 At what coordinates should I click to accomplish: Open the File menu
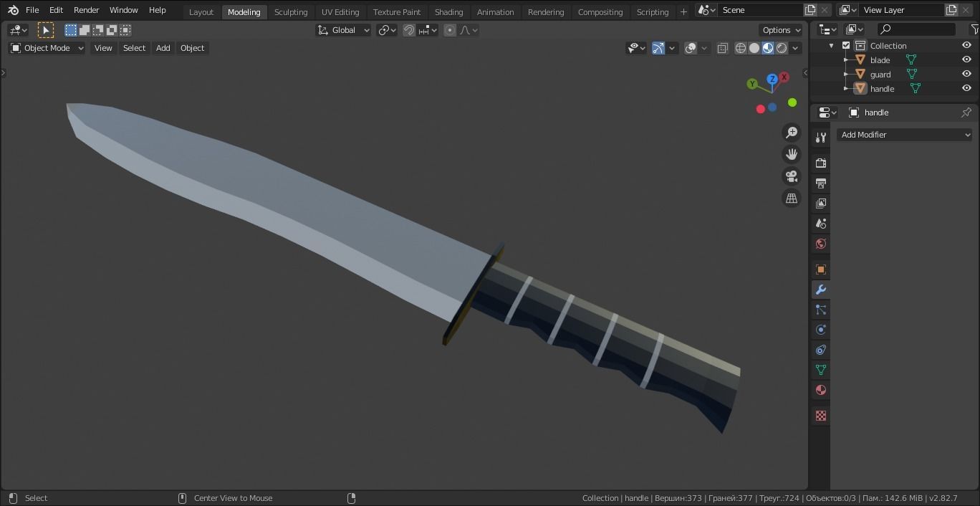pyautogui.click(x=32, y=10)
